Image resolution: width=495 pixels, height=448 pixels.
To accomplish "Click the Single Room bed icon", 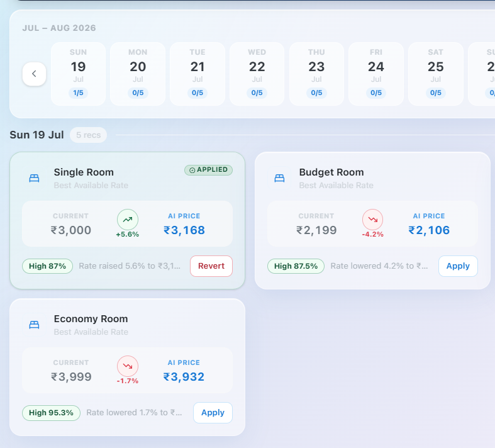I will pos(34,178).
